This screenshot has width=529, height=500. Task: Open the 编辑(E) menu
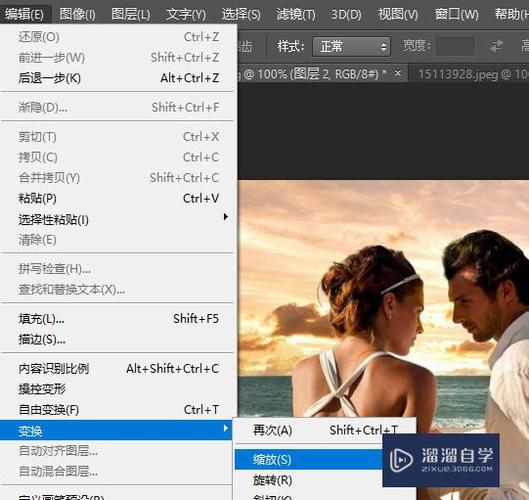pos(25,14)
